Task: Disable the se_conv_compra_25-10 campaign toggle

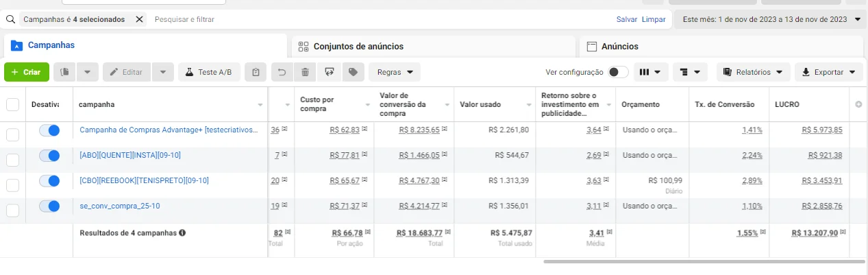Action: tap(49, 206)
